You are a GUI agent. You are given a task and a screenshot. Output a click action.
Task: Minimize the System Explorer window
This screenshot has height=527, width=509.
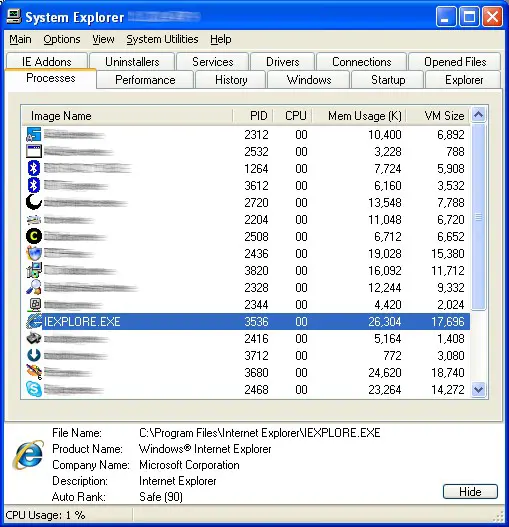click(445, 16)
